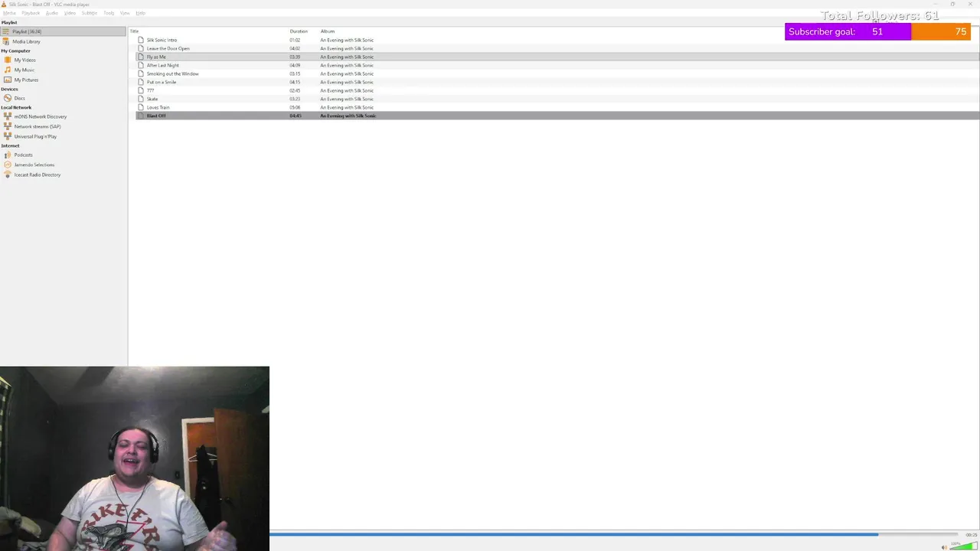Click album cell in Skate row

click(x=347, y=99)
